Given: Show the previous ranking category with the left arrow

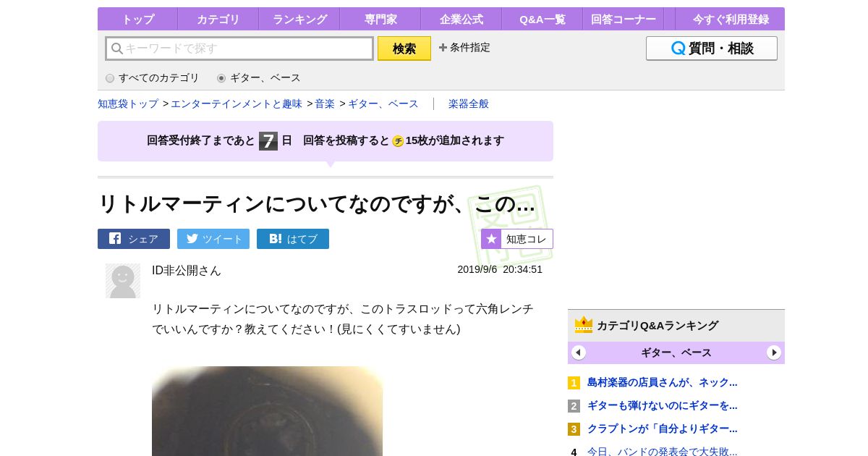Looking at the screenshot, I should tap(579, 352).
